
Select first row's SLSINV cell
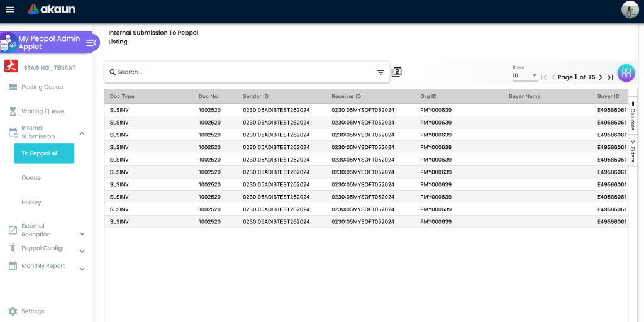(119, 110)
